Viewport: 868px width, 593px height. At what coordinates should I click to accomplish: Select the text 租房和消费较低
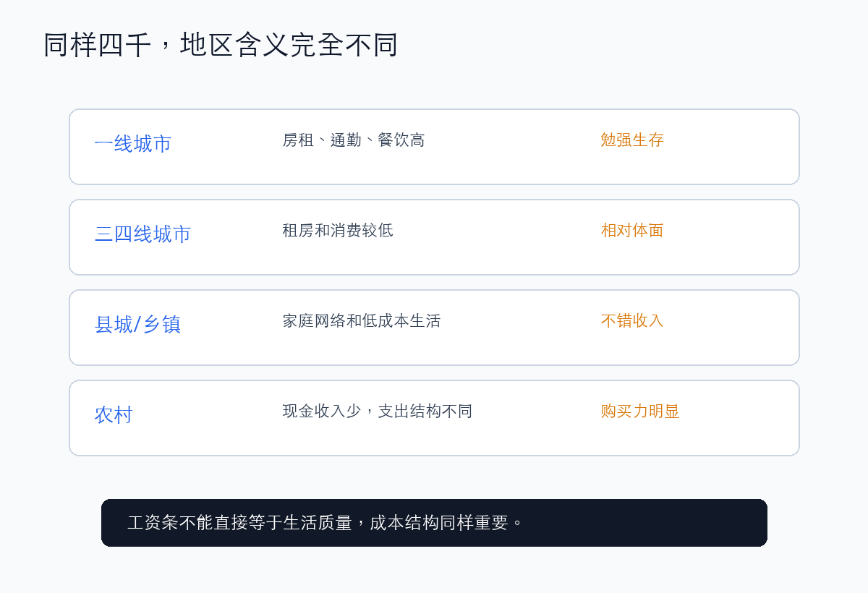coord(338,231)
